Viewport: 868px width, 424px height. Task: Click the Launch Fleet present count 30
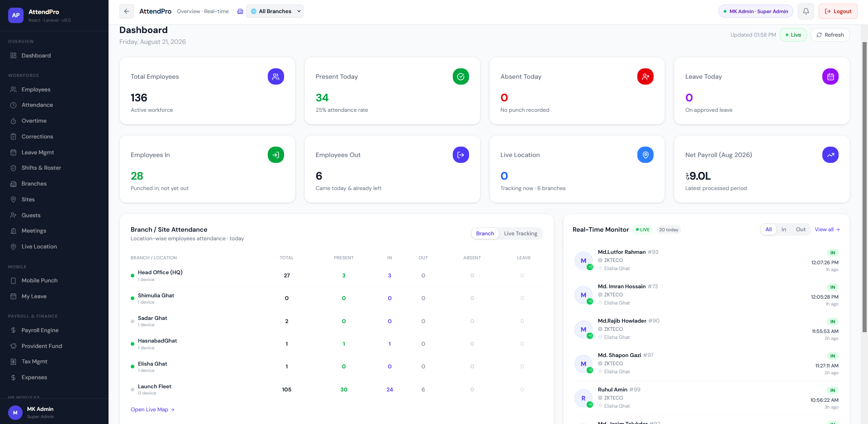[344, 390]
